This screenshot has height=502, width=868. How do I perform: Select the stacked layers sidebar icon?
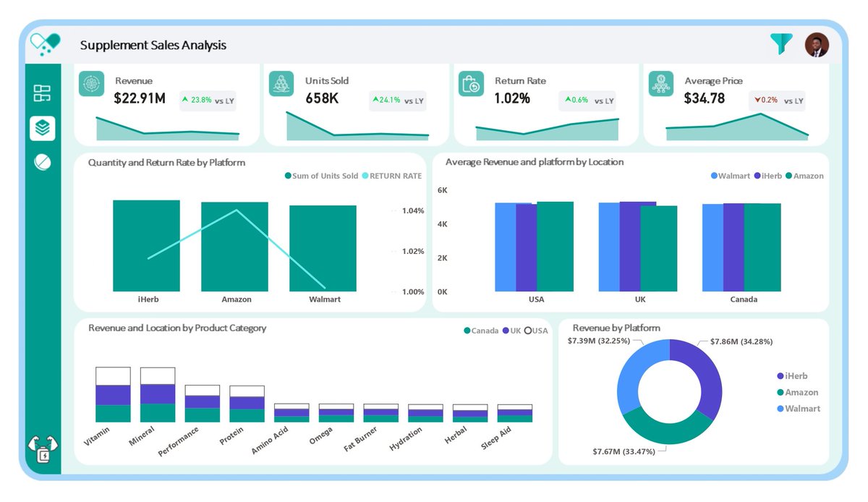pyautogui.click(x=42, y=128)
